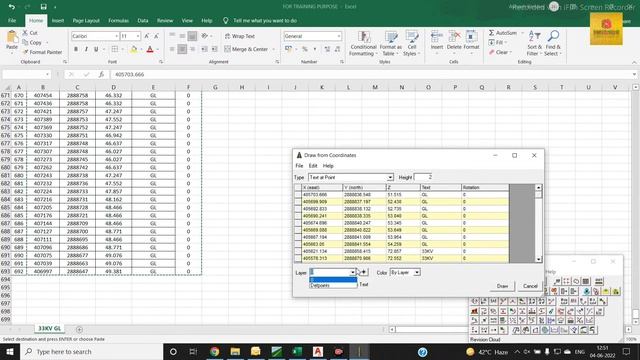Click Increase Decimal icon

pos(327,49)
